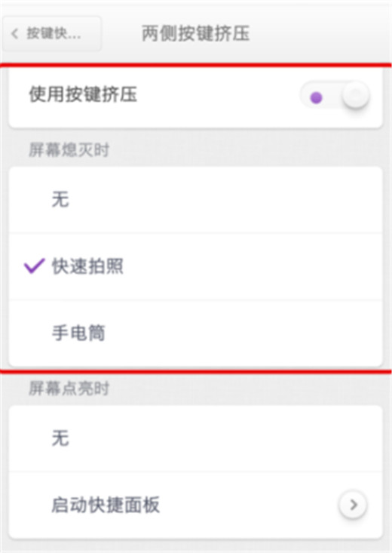
Task: Open 启动快捷面板 option
Action: (x=196, y=505)
